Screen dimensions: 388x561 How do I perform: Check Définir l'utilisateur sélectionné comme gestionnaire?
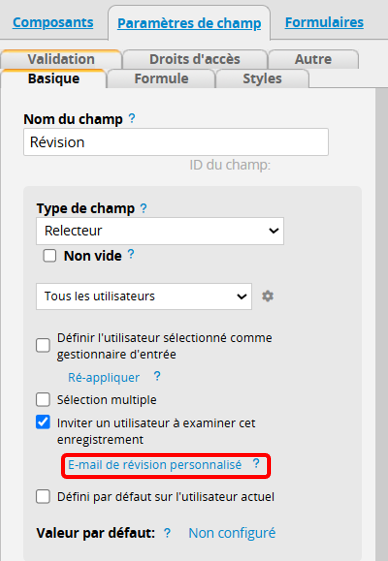pyautogui.click(x=43, y=346)
